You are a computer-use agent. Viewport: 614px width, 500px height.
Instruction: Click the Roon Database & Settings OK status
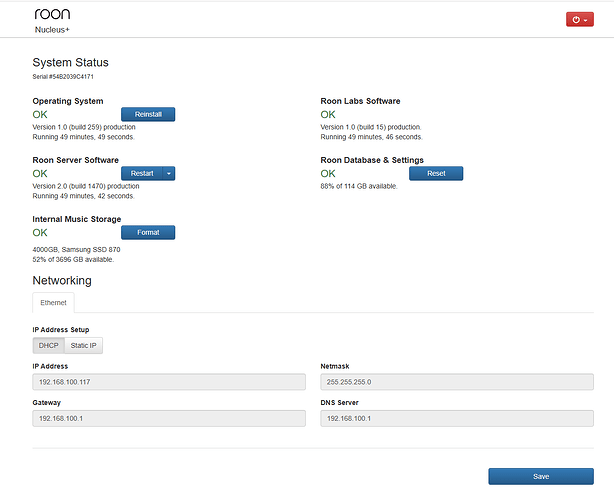click(328, 174)
